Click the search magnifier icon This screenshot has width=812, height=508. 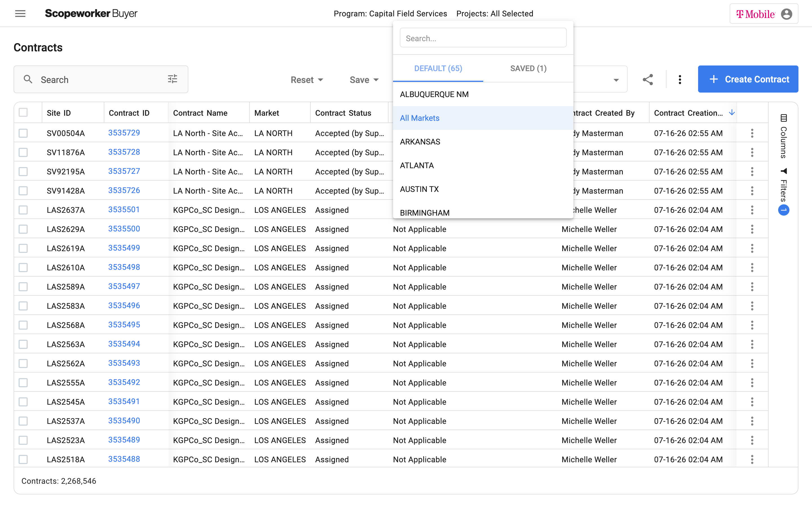coord(28,79)
